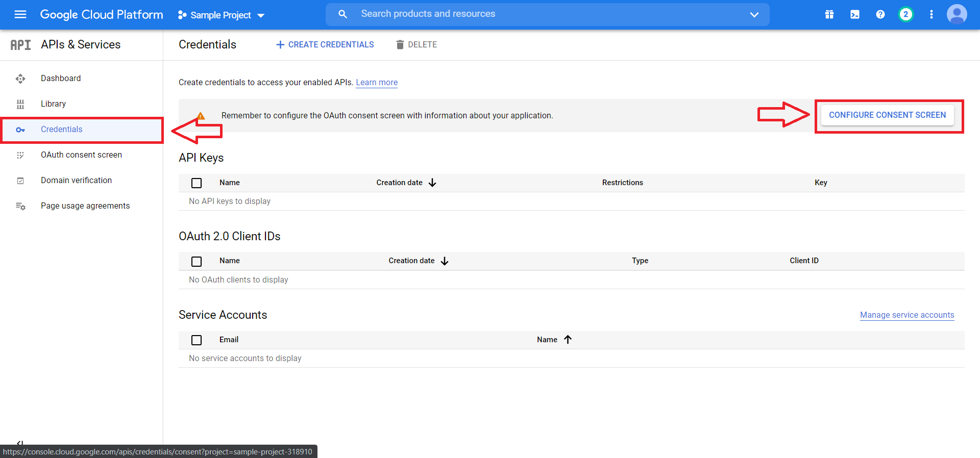This screenshot has width=980, height=458.
Task: Open Dashboard in the sidebar
Action: 61,78
